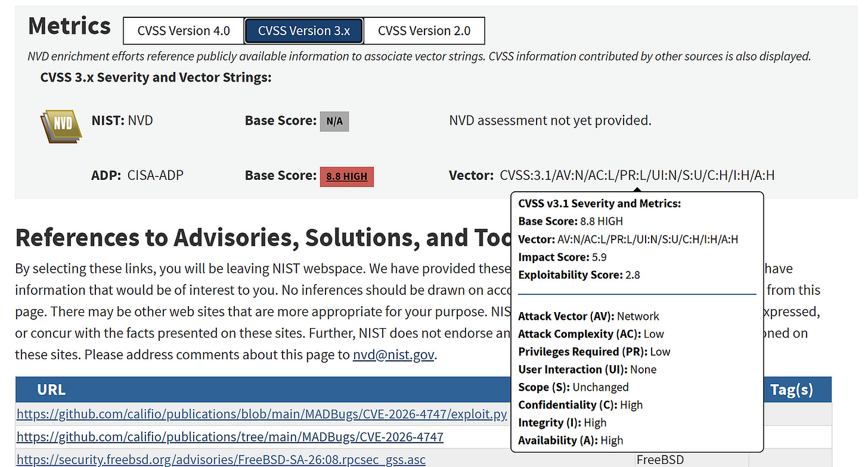Image resolution: width=868 pixels, height=467 pixels.
Task: Select the CVSS Version 3.x tab
Action: pyautogui.click(x=304, y=30)
